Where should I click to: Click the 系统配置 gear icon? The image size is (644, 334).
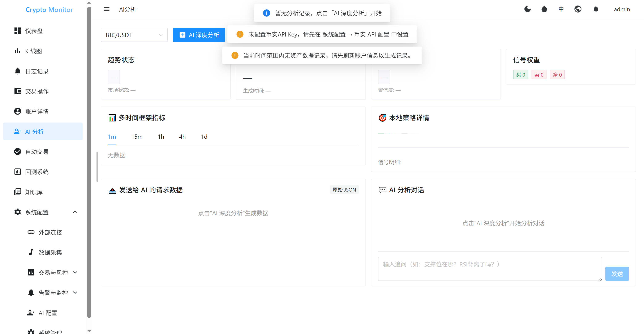(17, 212)
